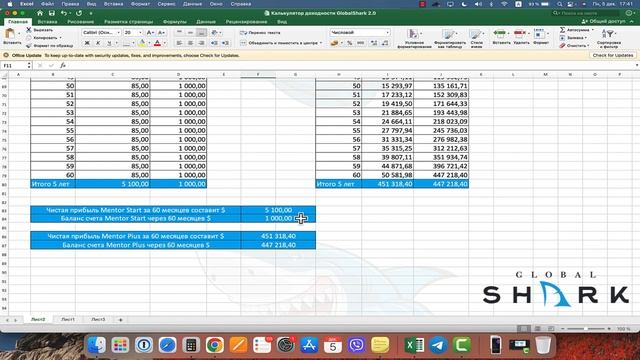Cut selection with Вырезать scissors
This screenshot has width=640, height=360.
39,30
